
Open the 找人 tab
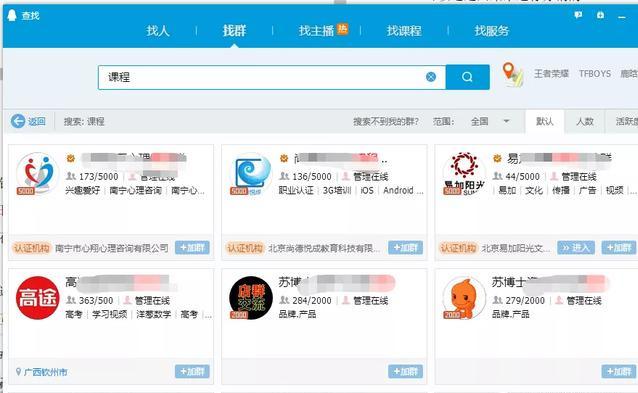coord(158,31)
